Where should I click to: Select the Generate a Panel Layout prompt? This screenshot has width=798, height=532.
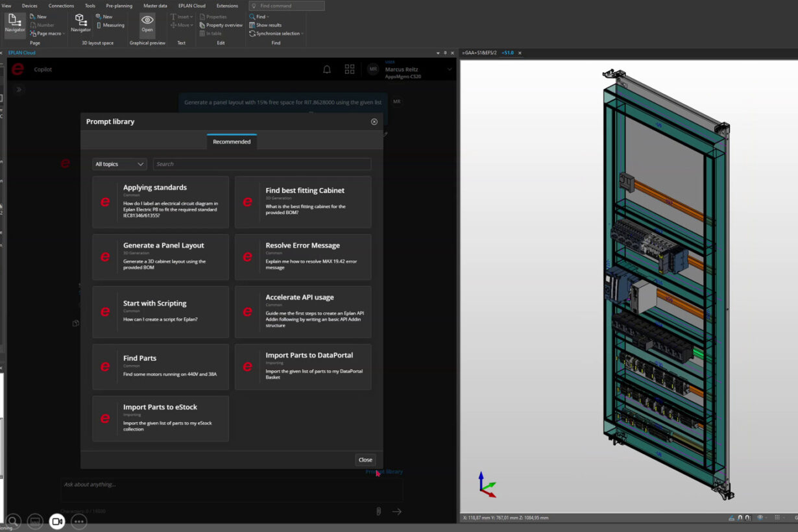[x=160, y=257]
